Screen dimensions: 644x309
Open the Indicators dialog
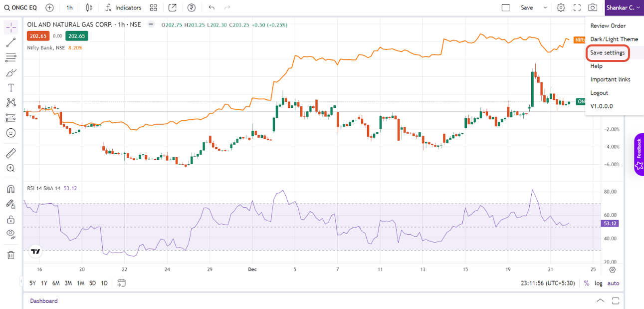[123, 7]
